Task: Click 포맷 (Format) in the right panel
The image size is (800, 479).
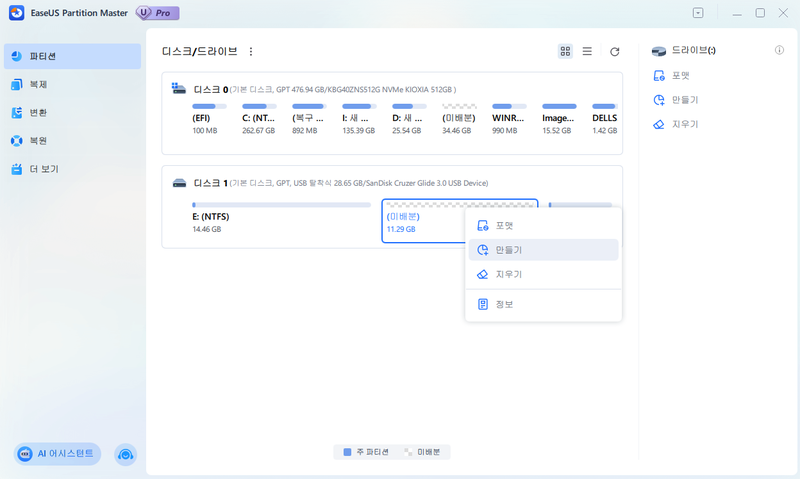Action: [x=682, y=75]
